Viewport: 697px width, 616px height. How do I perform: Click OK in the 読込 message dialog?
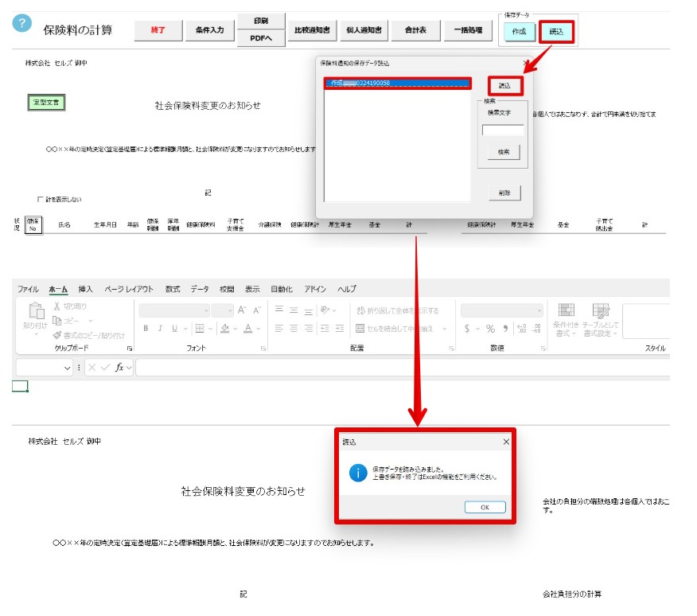485,507
